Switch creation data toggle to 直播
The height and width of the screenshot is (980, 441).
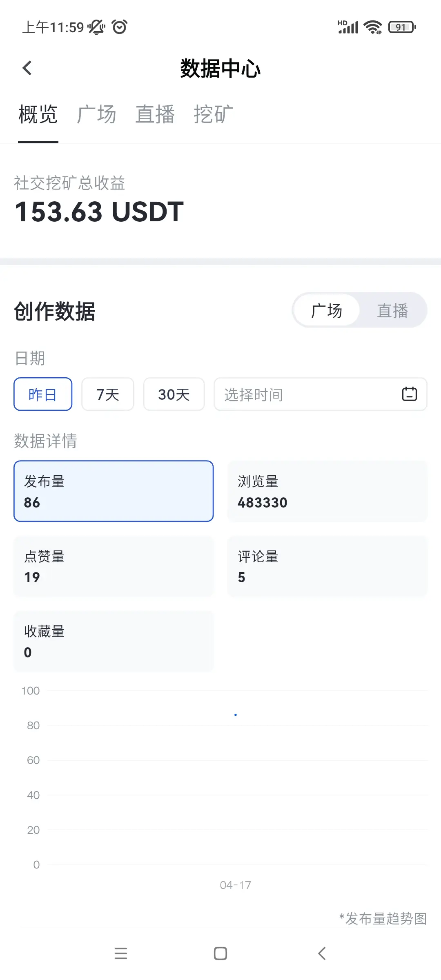392,310
